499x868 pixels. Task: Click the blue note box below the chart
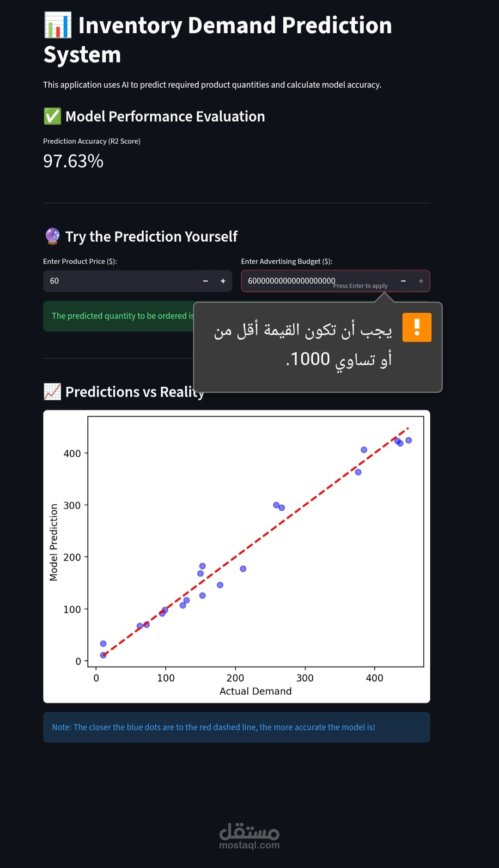[237, 727]
